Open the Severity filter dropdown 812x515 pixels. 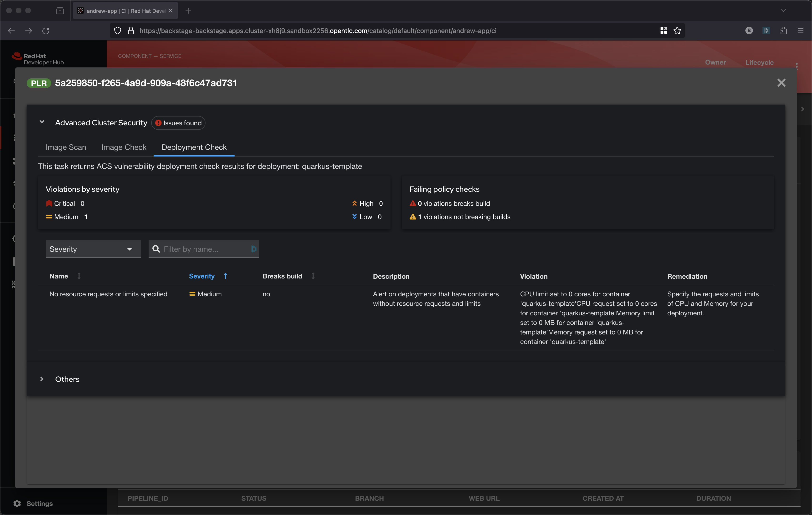pyautogui.click(x=93, y=249)
